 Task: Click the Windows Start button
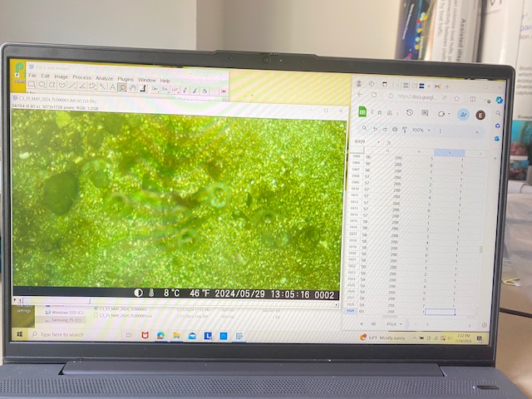pyautogui.click(x=20, y=334)
